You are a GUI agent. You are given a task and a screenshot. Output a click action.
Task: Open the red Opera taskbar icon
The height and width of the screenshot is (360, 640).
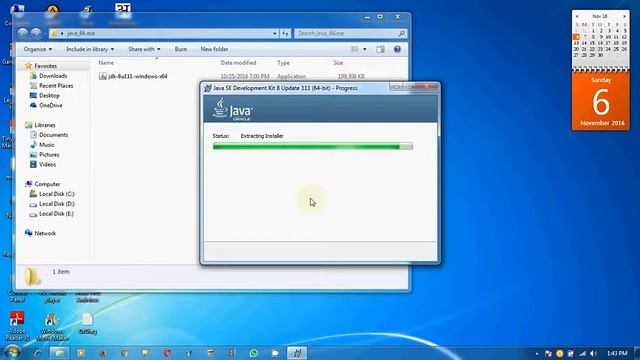coord(167,353)
